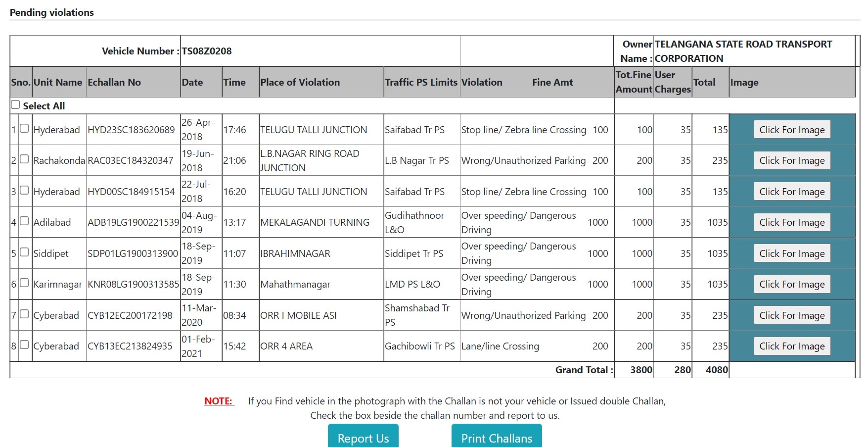This screenshot has width=868, height=447.
Task: Check the box for challan HYD23SC183620689
Action: click(x=24, y=129)
